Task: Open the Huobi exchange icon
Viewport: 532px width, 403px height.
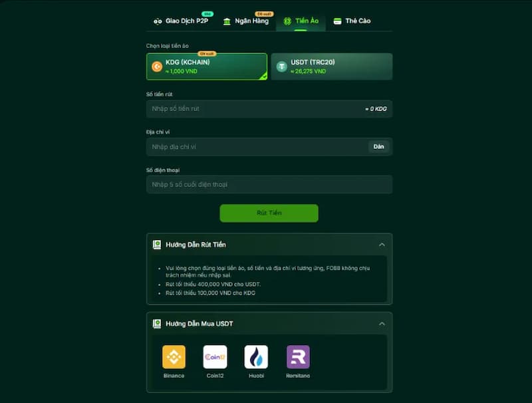Action: click(x=256, y=357)
